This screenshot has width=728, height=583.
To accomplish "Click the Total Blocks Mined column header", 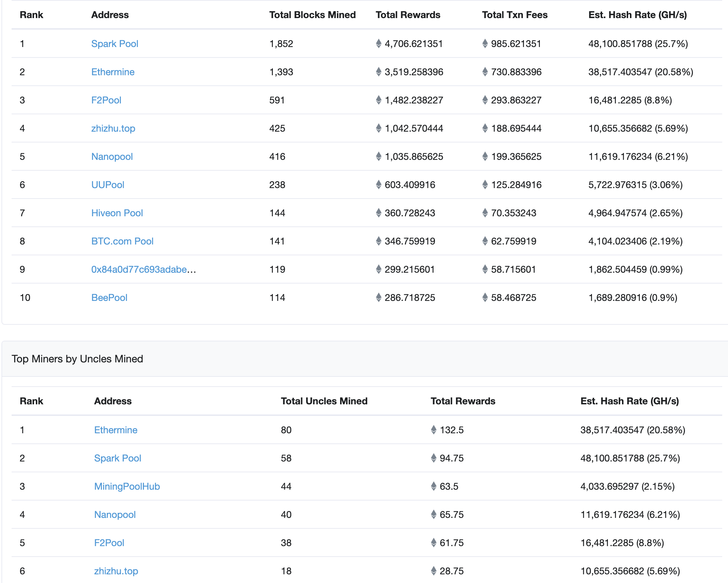I will [x=312, y=15].
